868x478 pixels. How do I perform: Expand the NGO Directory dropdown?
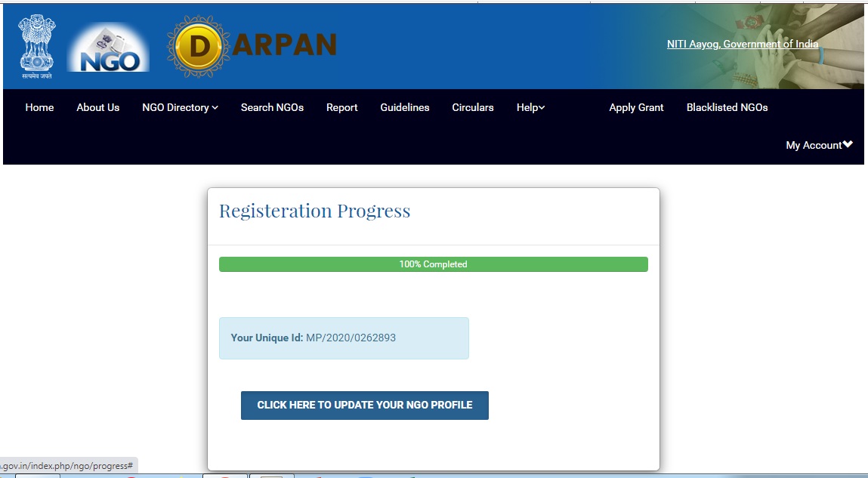coord(180,107)
